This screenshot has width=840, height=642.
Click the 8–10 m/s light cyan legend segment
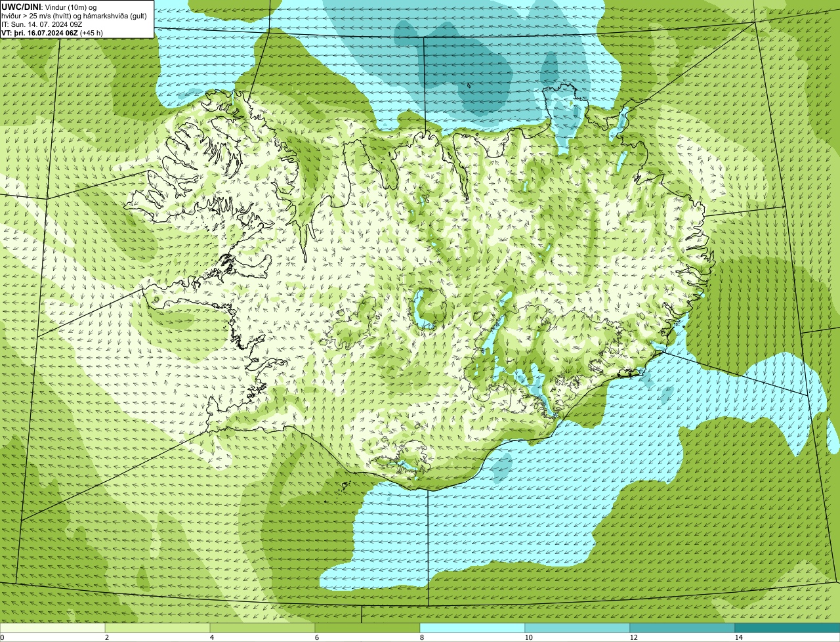(x=472, y=628)
